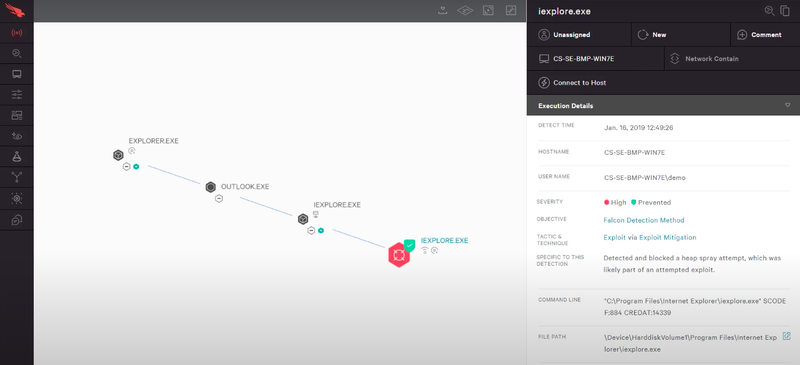The image size is (800, 365).
Task: Click the teal dot under EXPLORER.EXE
Action: [136, 166]
